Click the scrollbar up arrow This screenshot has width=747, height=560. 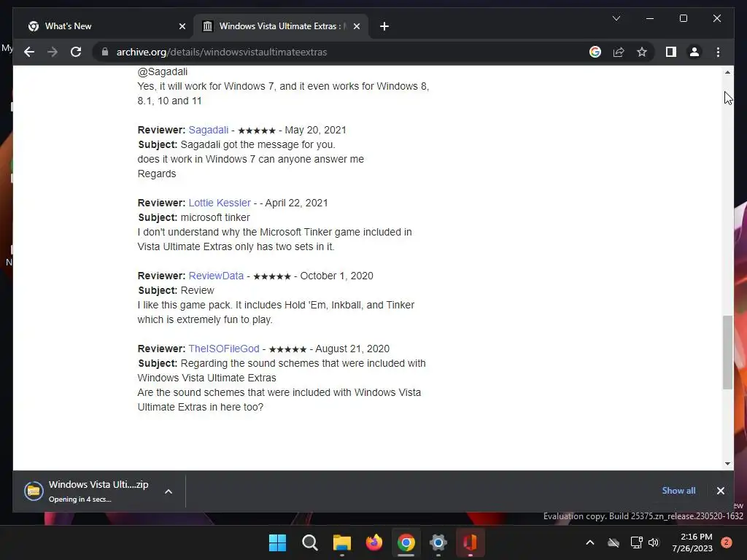[x=727, y=72]
